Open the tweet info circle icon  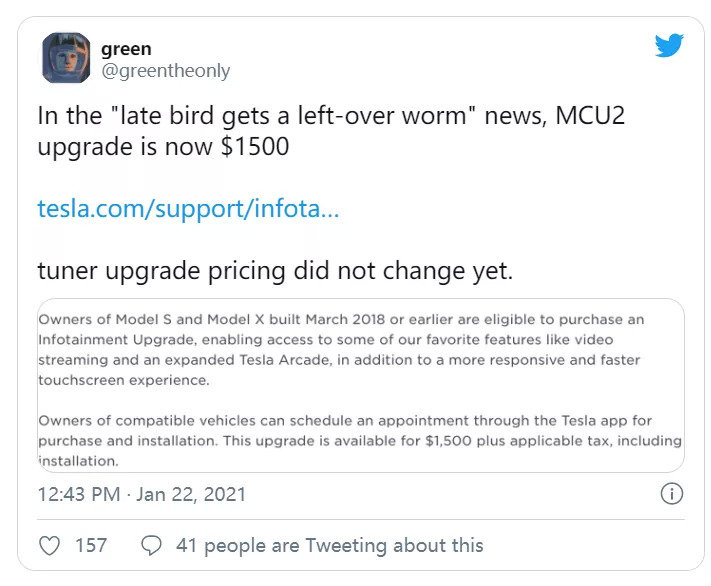point(673,494)
